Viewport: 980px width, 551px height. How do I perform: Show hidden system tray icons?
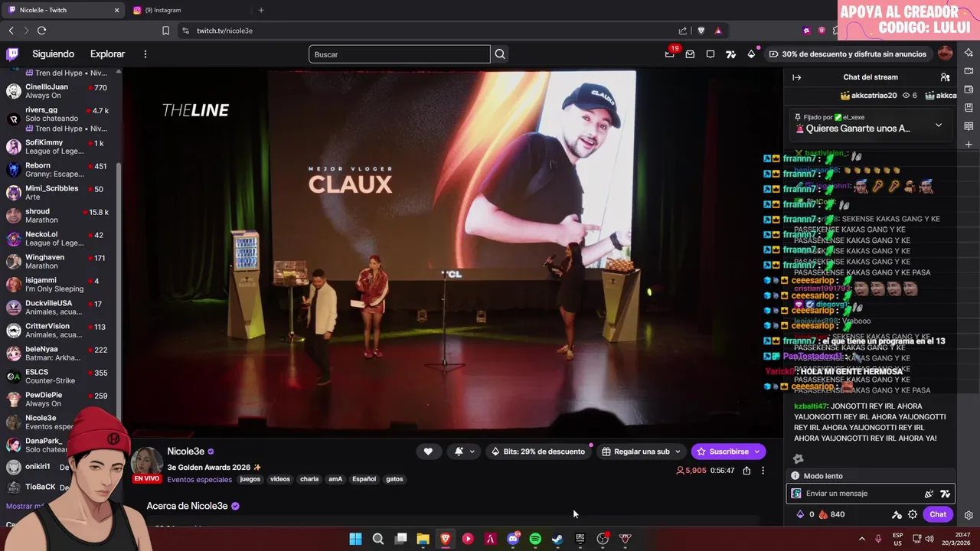tap(861, 539)
